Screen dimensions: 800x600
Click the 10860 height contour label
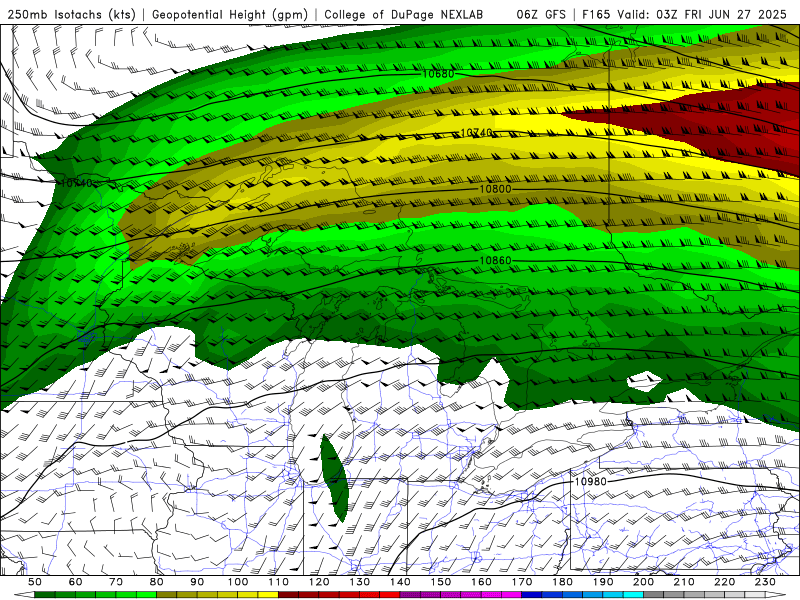click(495, 261)
